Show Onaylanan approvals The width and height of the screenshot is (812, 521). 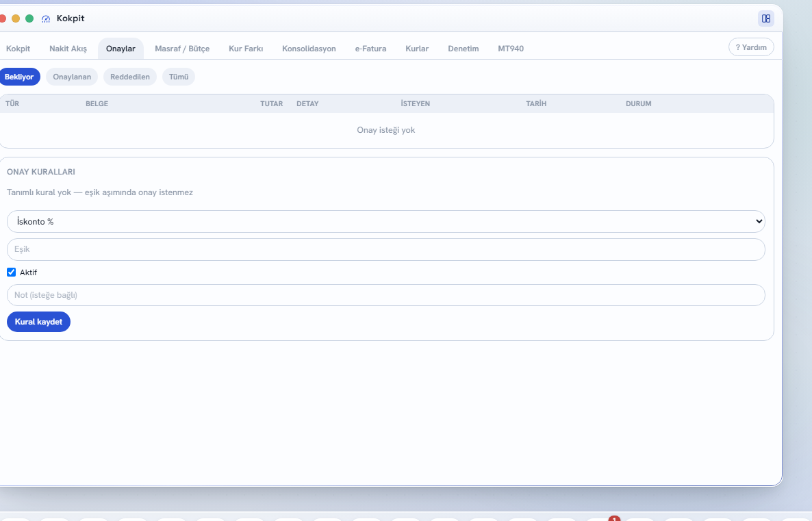coord(72,77)
